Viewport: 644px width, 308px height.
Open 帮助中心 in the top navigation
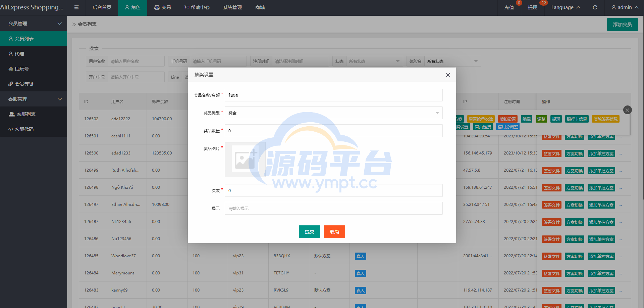pyautogui.click(x=197, y=7)
